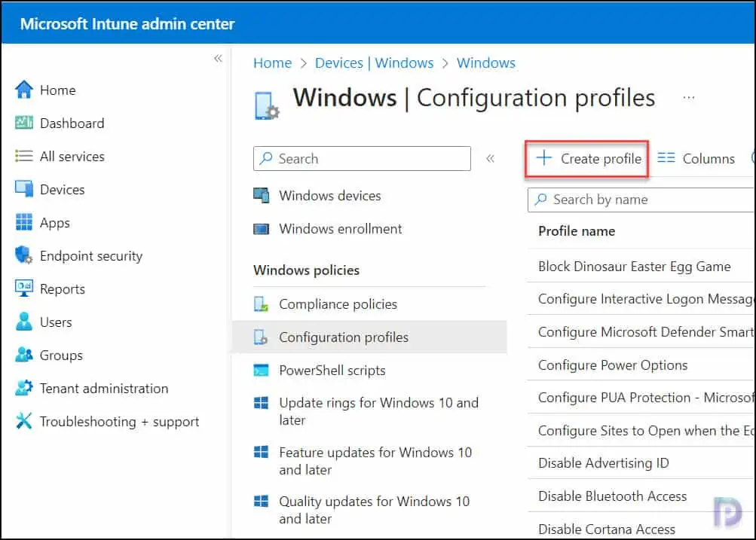Viewport: 756px width, 540px height.
Task: Open Compliance policies in Windows policies
Action: (x=338, y=304)
